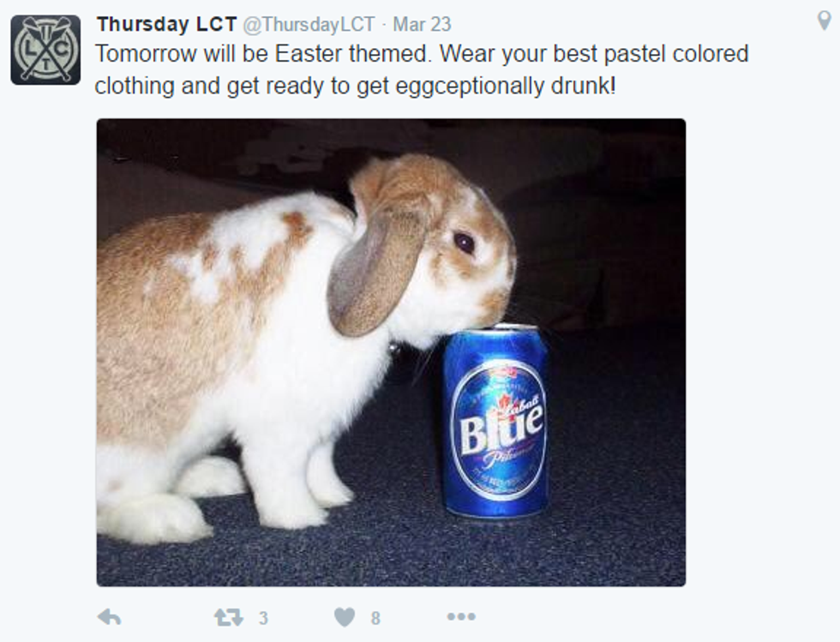Visit the @ThursdayLCT handle link
Image resolution: width=840 pixels, height=642 pixels.
[309, 24]
